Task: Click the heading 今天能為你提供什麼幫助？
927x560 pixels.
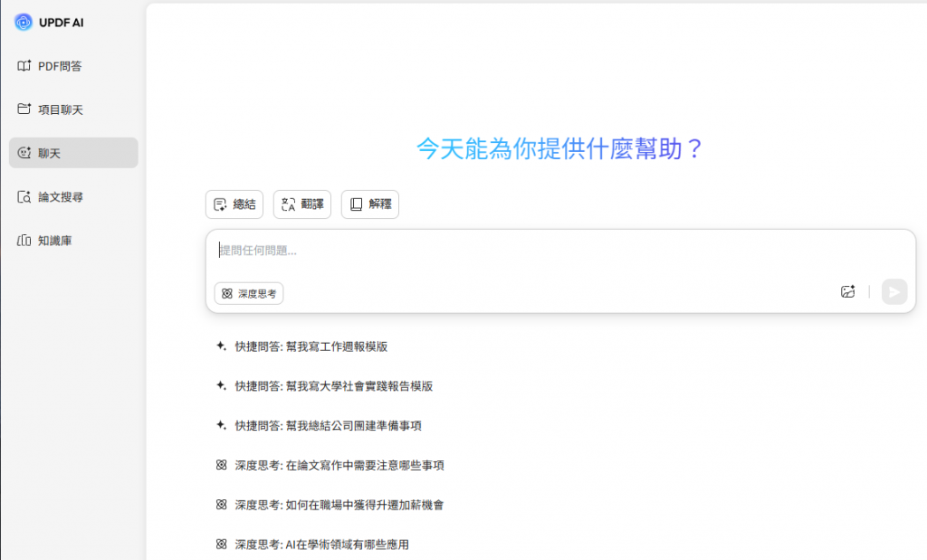Action: pos(559,149)
